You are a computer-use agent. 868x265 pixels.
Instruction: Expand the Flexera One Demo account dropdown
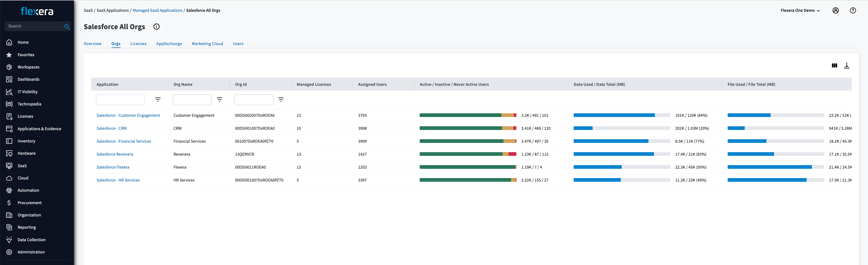800,10
